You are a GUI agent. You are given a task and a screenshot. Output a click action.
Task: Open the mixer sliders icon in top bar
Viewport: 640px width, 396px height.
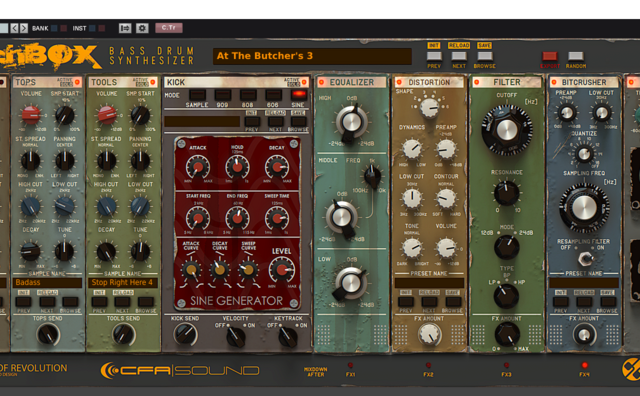pyautogui.click(x=125, y=28)
